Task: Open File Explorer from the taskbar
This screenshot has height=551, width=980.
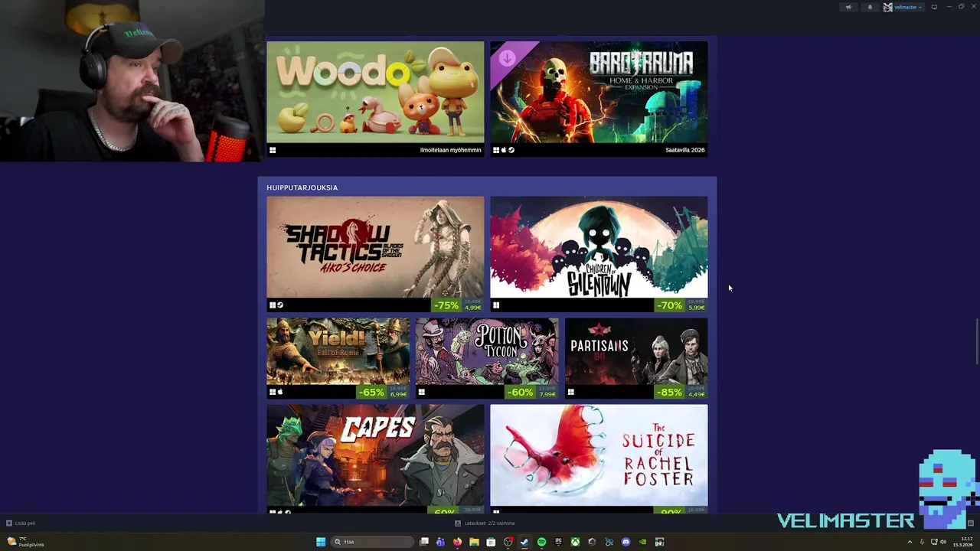Action: tap(474, 542)
